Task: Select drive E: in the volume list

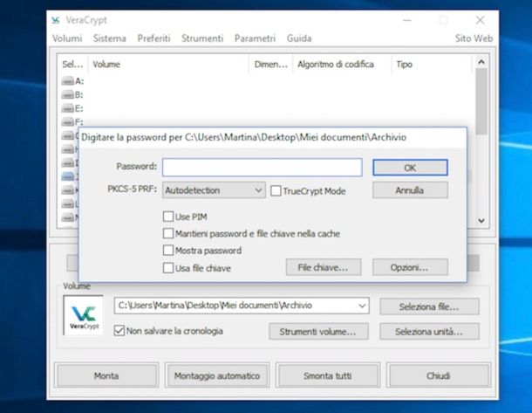Action: [x=72, y=108]
